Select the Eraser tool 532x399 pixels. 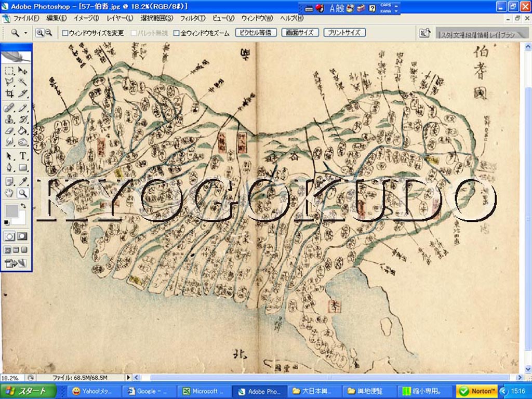tap(9, 130)
